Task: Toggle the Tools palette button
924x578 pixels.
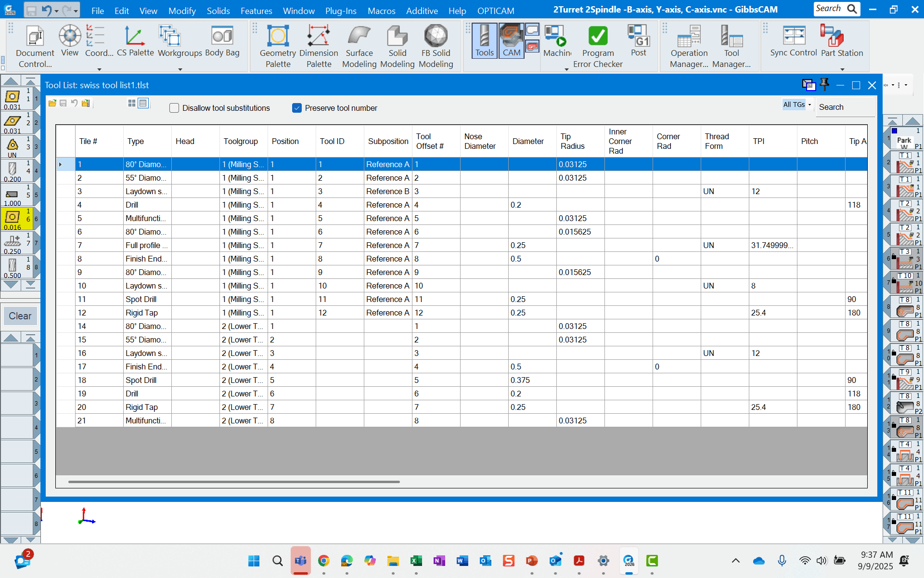Action: (x=484, y=40)
